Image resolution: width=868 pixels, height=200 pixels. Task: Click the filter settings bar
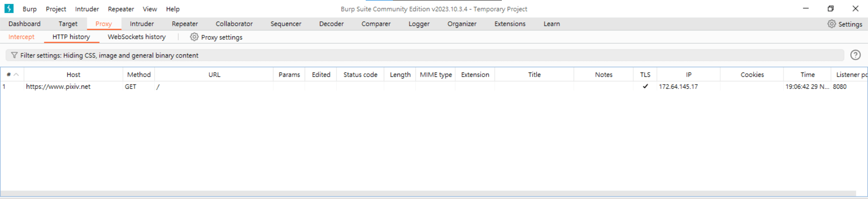pyautogui.click(x=425, y=55)
